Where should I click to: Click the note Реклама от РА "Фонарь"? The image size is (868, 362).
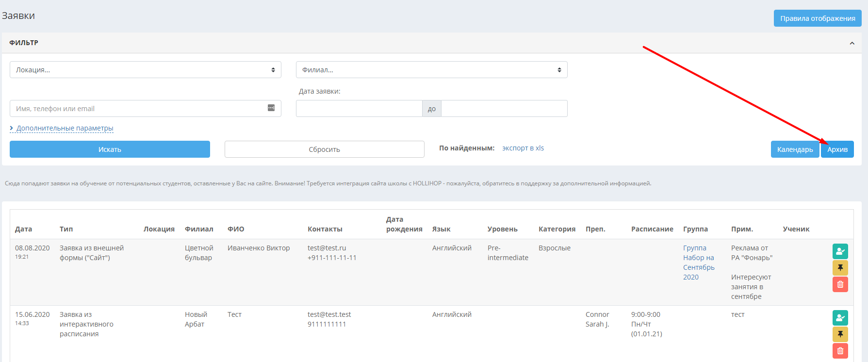pos(752,253)
